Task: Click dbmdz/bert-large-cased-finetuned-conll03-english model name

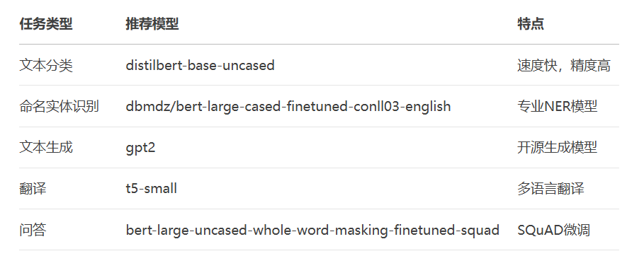Action: 288,107
